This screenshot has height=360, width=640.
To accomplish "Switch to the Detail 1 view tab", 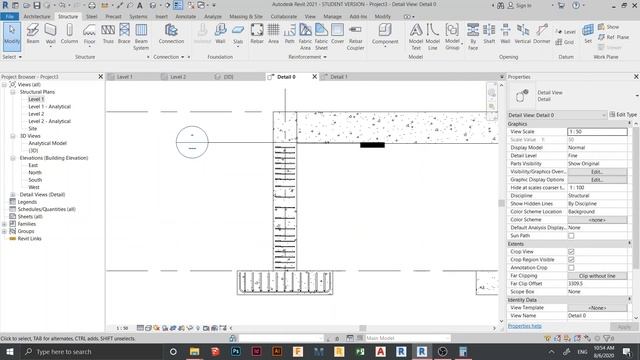I will click(x=339, y=77).
